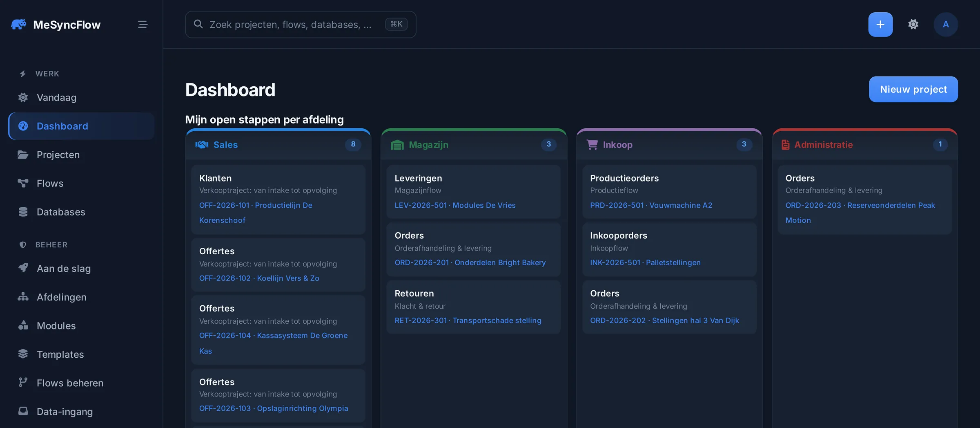Open Modules in the sidebar
The width and height of the screenshot is (980, 428).
point(81,325)
